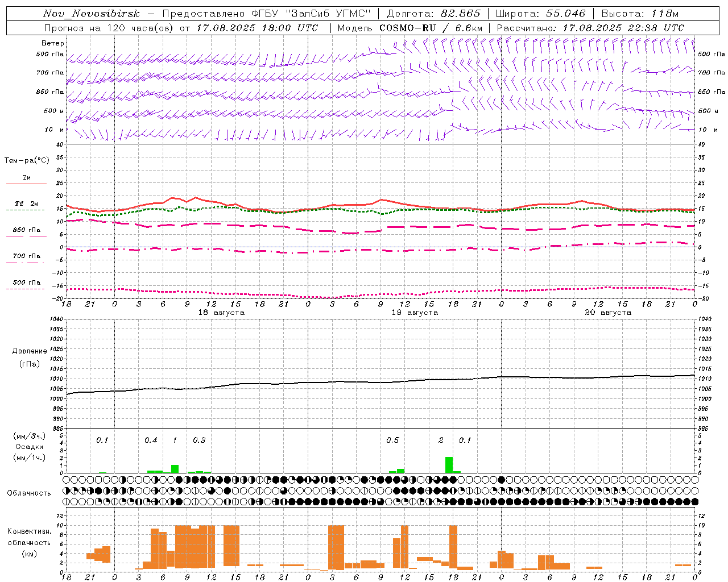Click the "Облачность" cloud cover label
728x582 pixels.
click(29, 493)
